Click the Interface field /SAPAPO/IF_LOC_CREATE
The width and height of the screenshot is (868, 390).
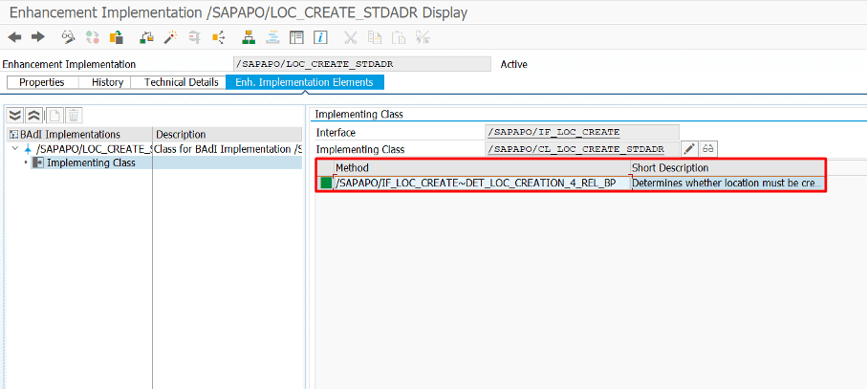point(582,132)
